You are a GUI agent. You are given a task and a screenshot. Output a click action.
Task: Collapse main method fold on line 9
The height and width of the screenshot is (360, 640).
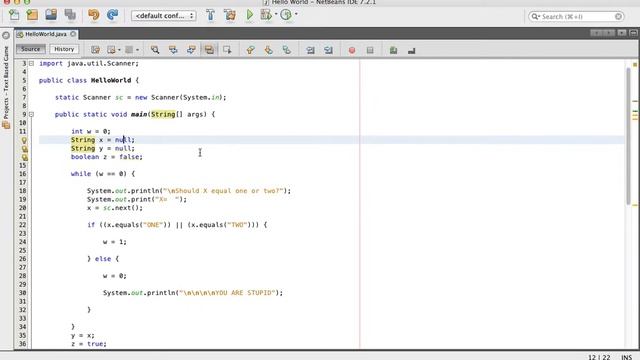pyautogui.click(x=31, y=114)
